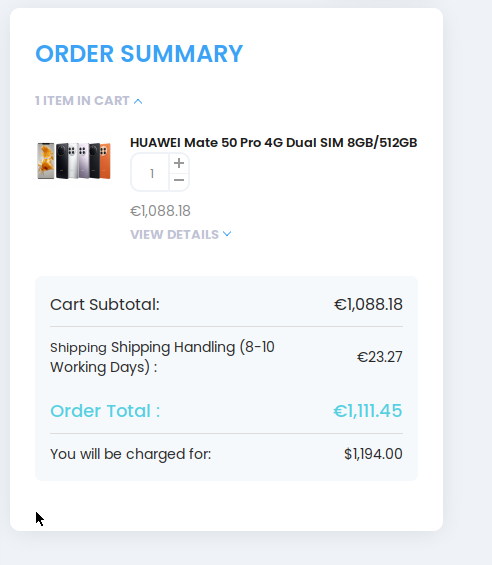Click the Order Total amount €1,111.45

tap(368, 411)
